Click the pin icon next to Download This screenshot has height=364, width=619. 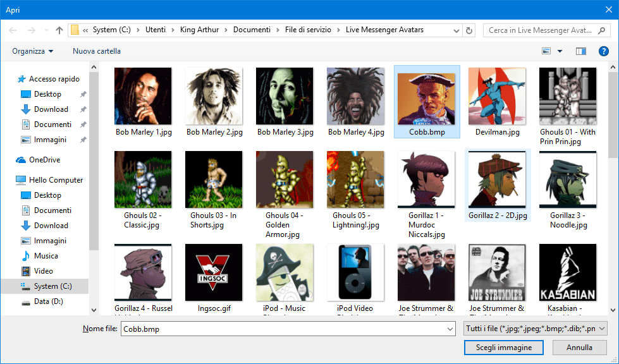(83, 109)
